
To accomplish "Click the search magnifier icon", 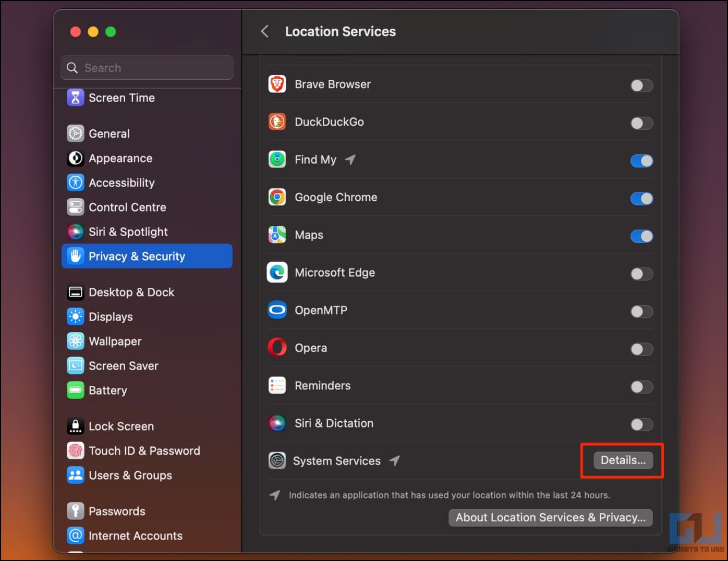I will click(72, 68).
